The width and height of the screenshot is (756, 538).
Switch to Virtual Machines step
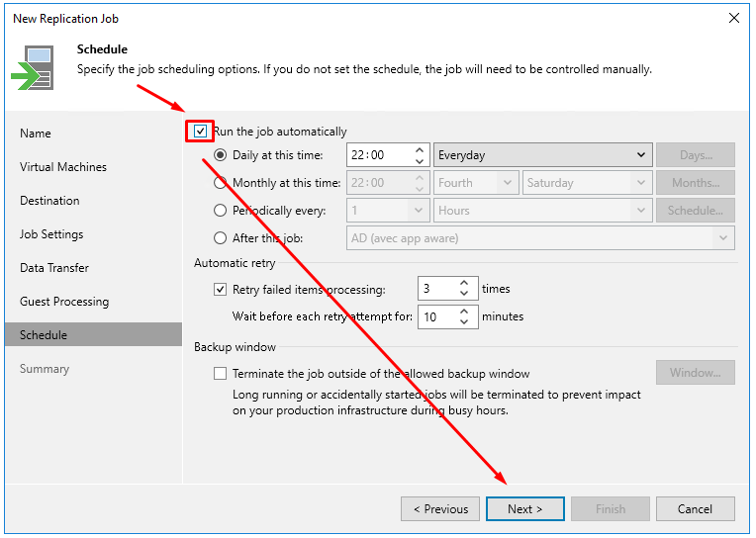tap(63, 167)
